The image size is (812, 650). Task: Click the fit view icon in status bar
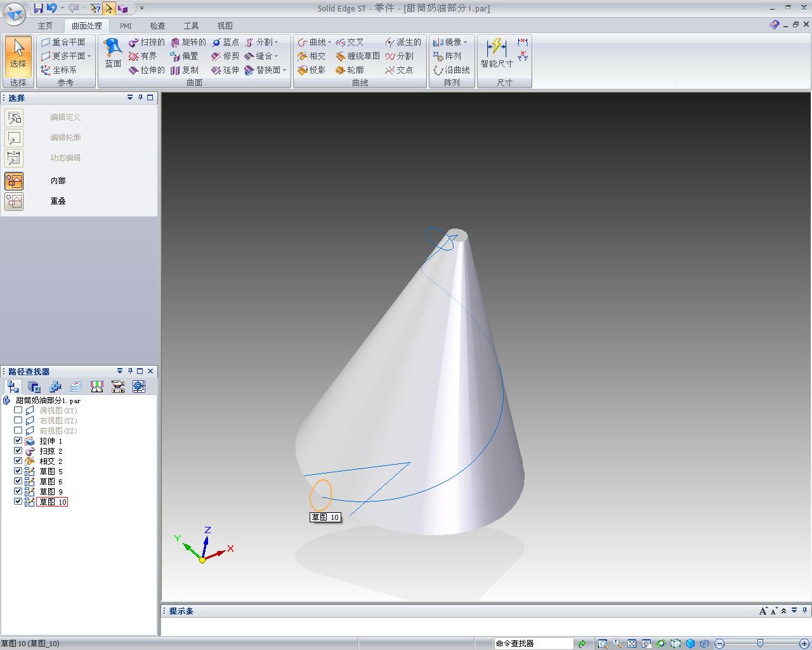(632, 644)
